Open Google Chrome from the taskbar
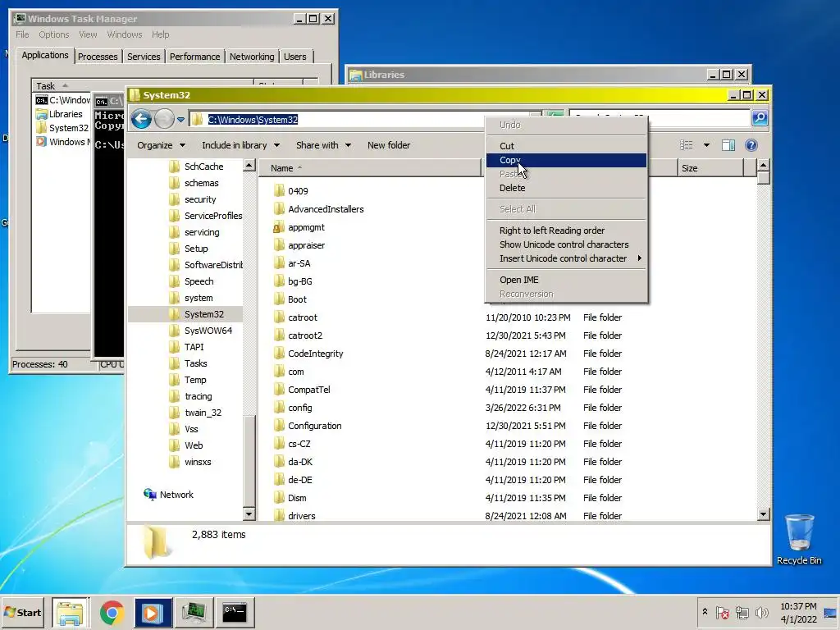This screenshot has width=840, height=630. [x=112, y=612]
